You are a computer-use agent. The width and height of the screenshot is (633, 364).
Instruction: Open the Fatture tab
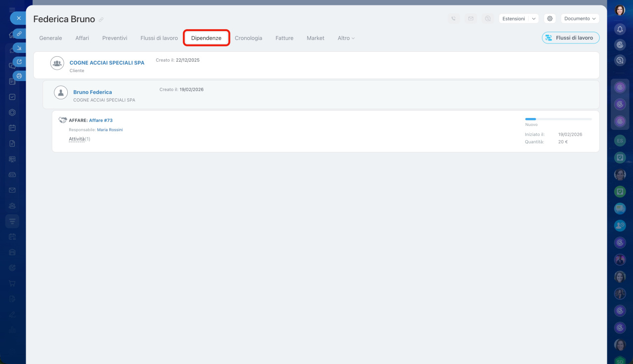point(284,38)
